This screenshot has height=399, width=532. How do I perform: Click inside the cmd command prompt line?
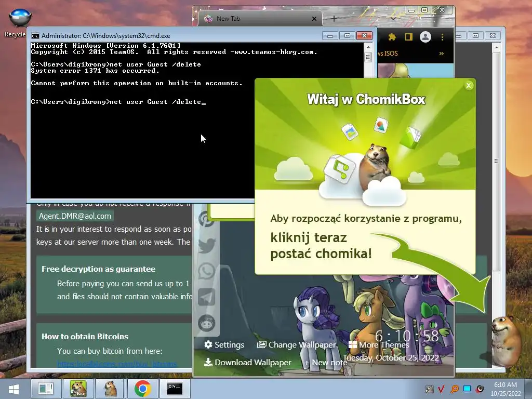pos(118,102)
